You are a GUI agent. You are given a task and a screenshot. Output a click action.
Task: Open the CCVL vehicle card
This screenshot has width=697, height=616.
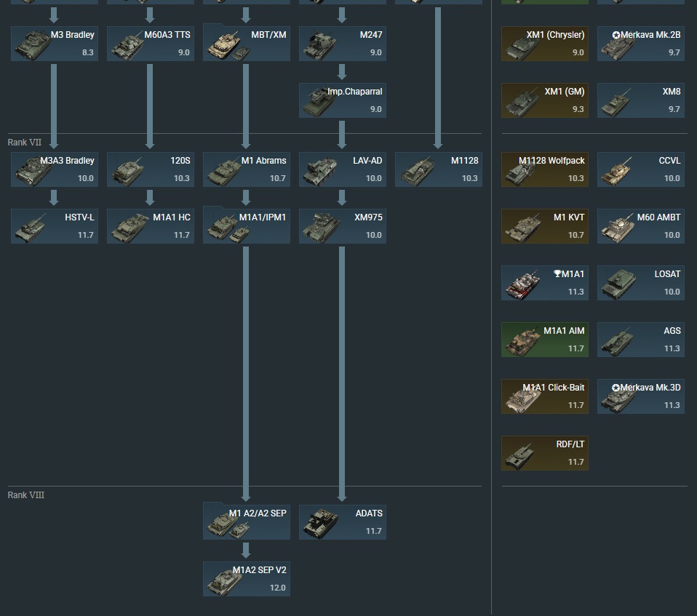640,169
